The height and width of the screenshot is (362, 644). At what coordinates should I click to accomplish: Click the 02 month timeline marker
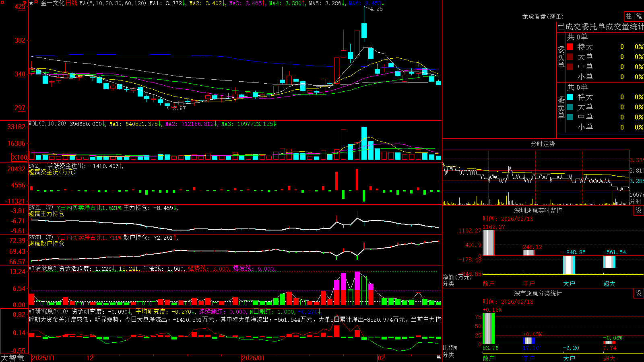coord(381,358)
